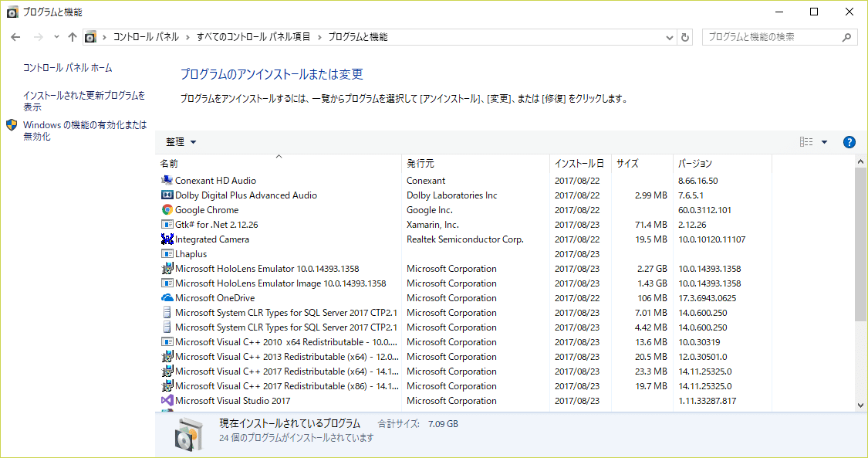Select the Lhaplus program name
Viewport: 868px width, 458px height.
tap(191, 253)
